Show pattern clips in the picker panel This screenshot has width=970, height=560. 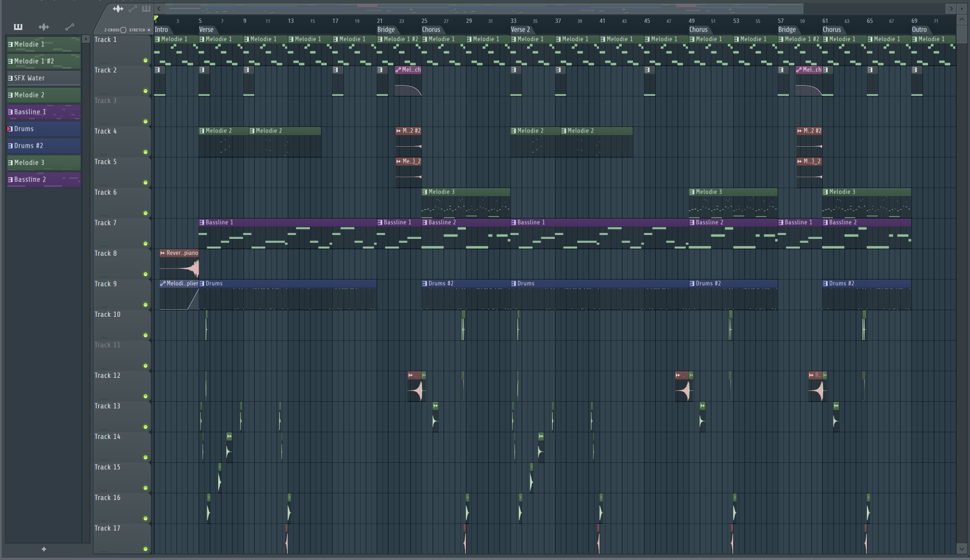click(18, 27)
